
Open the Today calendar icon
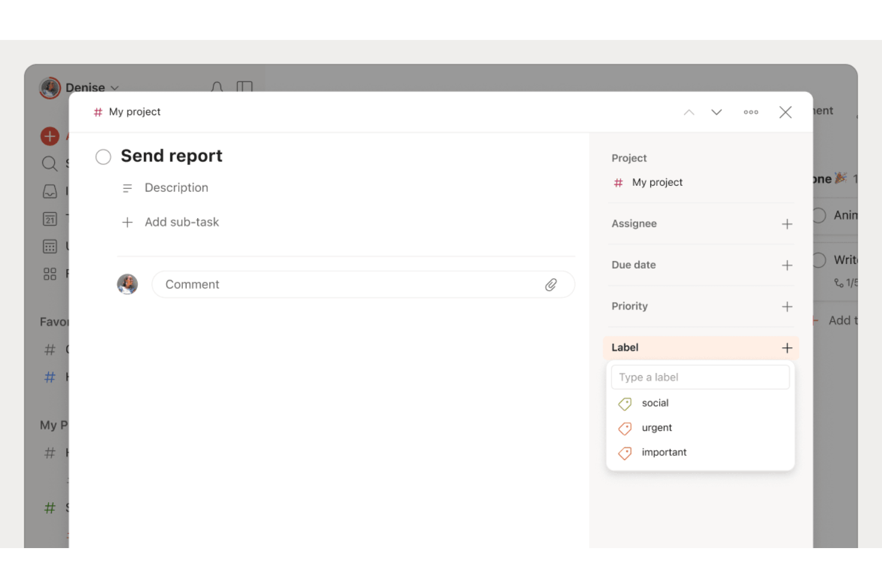[x=49, y=218]
